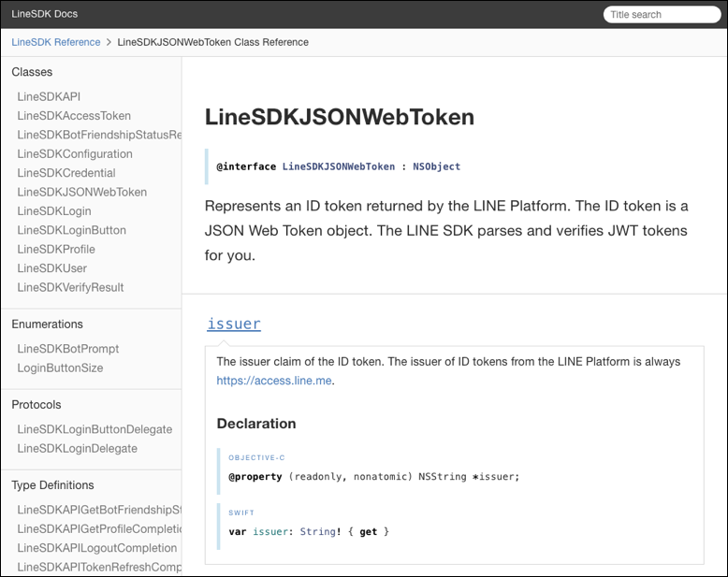The height and width of the screenshot is (577, 728).
Task: View LineSDKUser class reference
Action: (52, 268)
